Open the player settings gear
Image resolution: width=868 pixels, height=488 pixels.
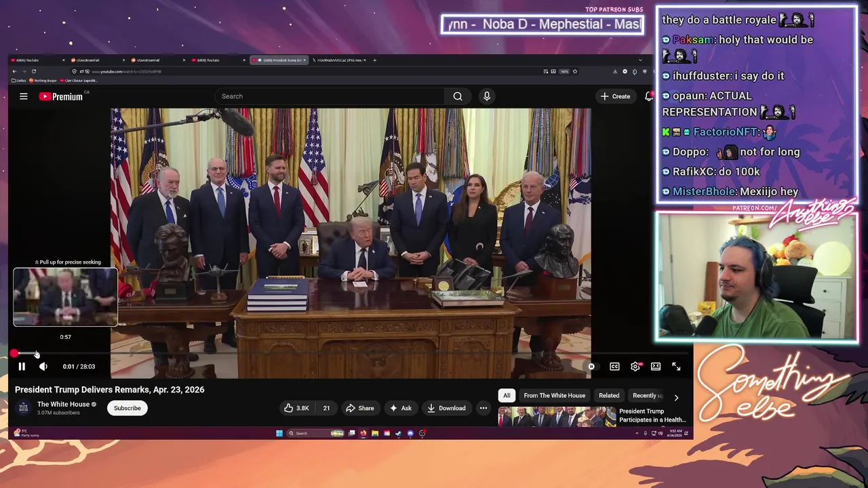click(x=635, y=367)
